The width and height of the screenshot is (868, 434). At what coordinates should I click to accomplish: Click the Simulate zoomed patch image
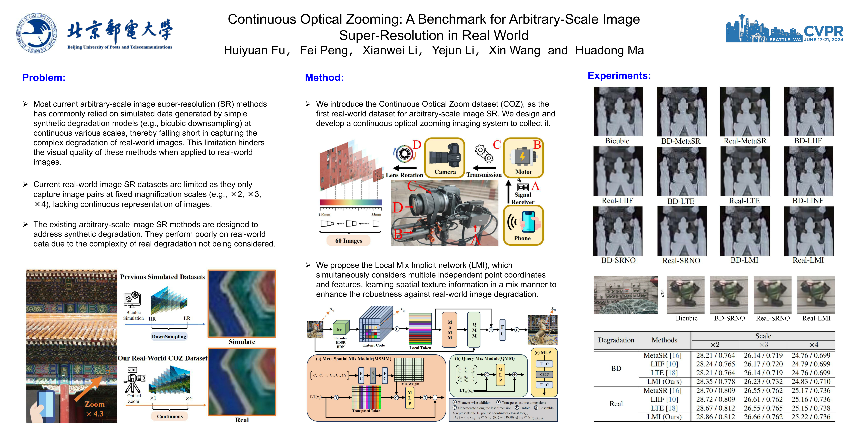(242, 303)
